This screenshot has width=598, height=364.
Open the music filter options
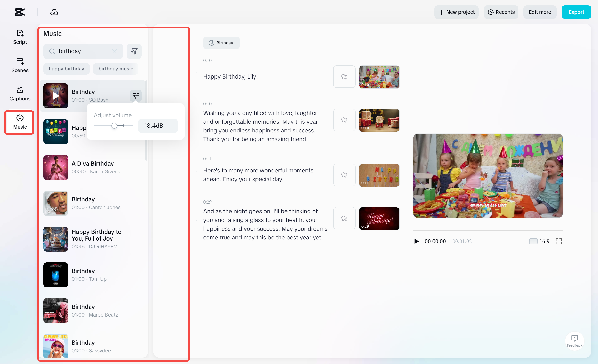[x=134, y=51]
